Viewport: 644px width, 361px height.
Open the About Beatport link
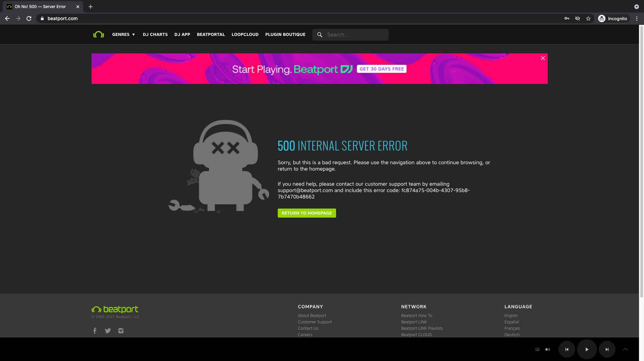(x=312, y=316)
